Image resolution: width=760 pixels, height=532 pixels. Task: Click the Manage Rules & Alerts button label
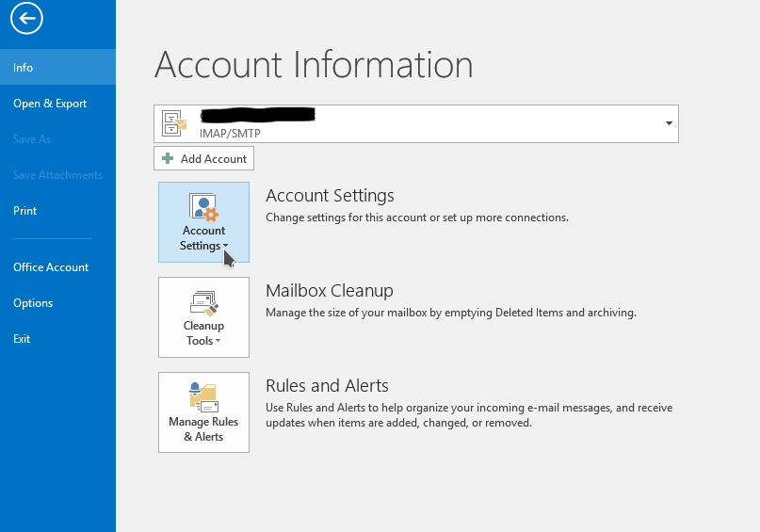[x=203, y=429]
